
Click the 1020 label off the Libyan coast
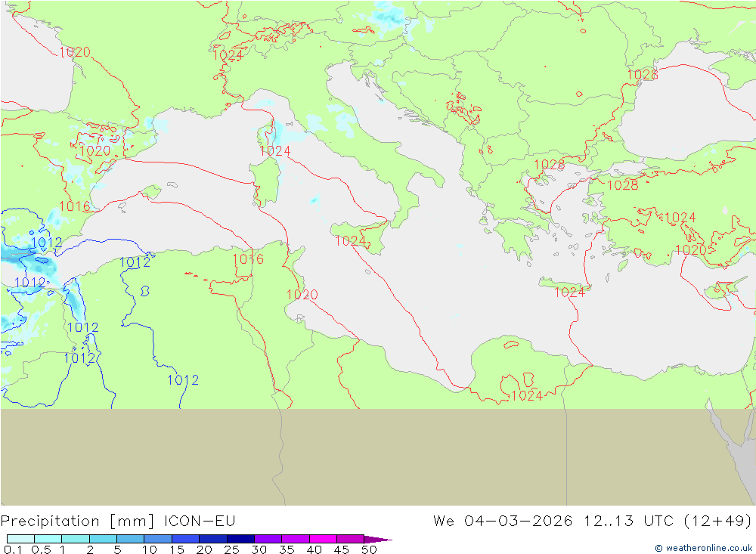(x=302, y=295)
